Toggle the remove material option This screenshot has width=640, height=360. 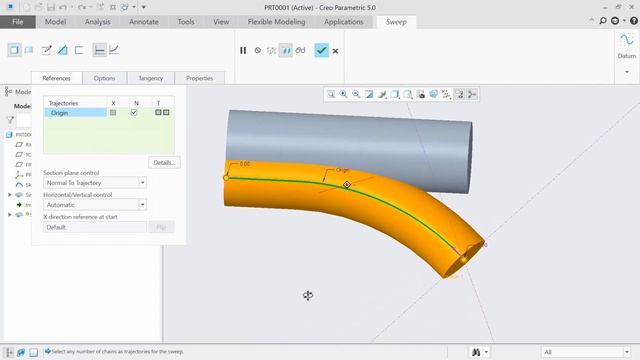tap(62, 50)
